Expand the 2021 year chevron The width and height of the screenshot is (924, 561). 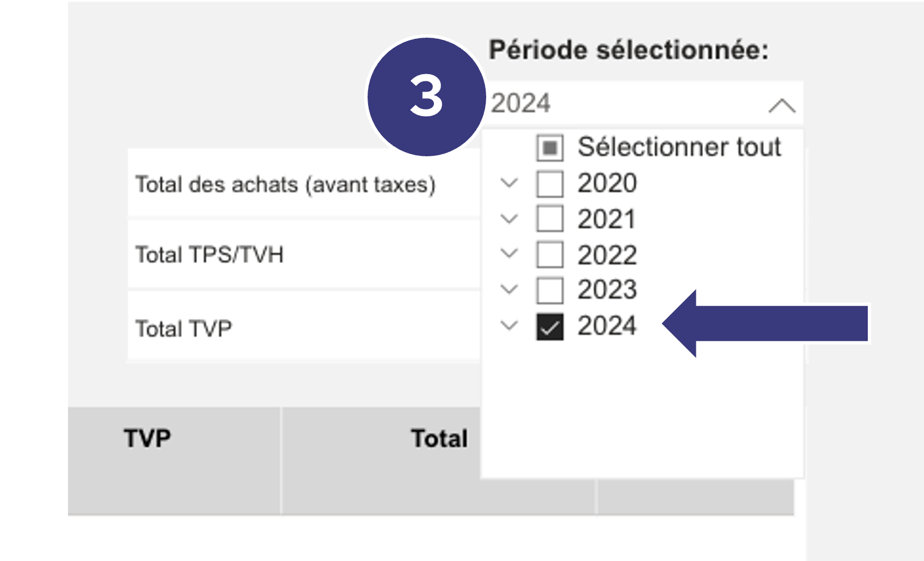click(x=509, y=219)
